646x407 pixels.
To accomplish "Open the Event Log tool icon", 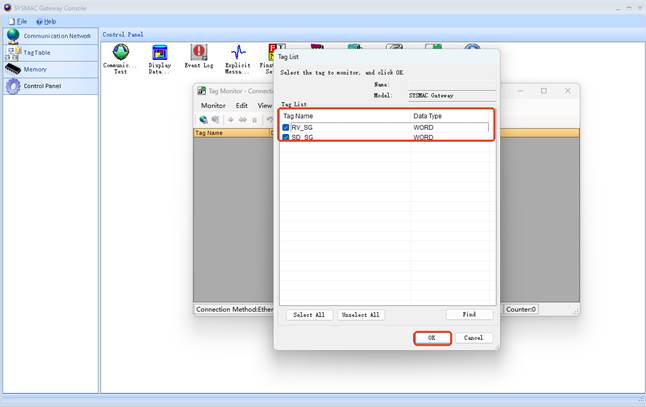I will (199, 56).
